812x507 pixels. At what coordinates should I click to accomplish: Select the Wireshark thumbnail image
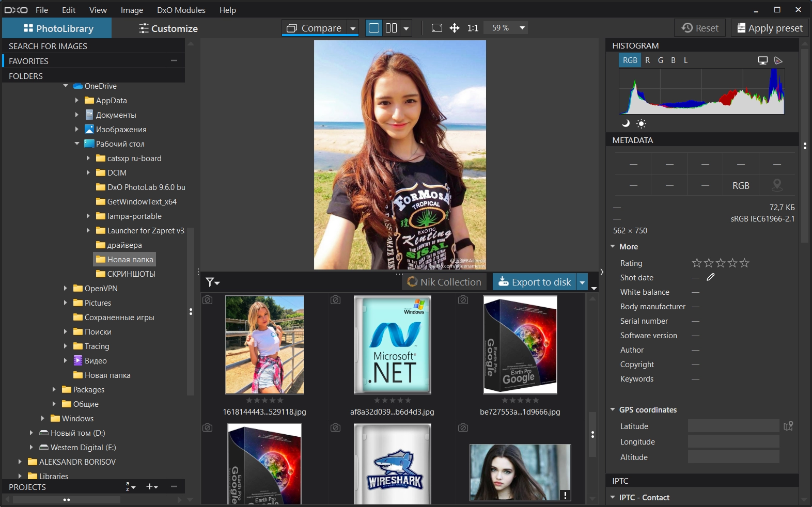[x=392, y=464]
